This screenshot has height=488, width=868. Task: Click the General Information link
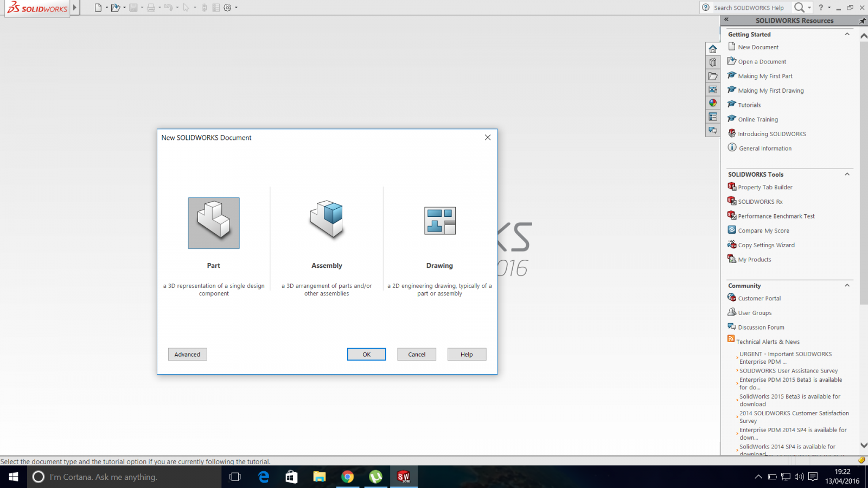[x=765, y=149]
